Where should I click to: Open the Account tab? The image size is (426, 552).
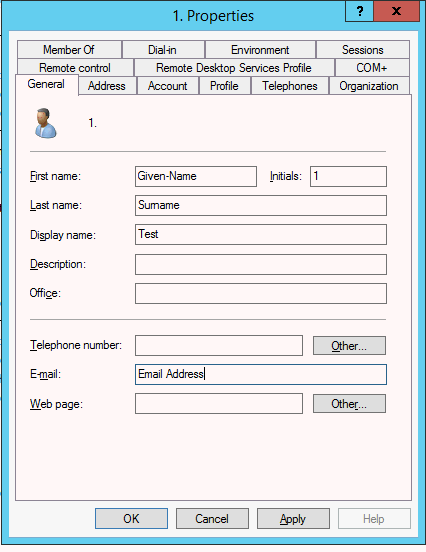(x=168, y=86)
